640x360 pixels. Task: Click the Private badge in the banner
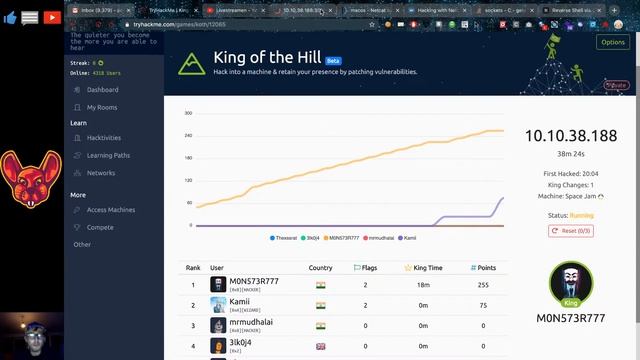616,85
